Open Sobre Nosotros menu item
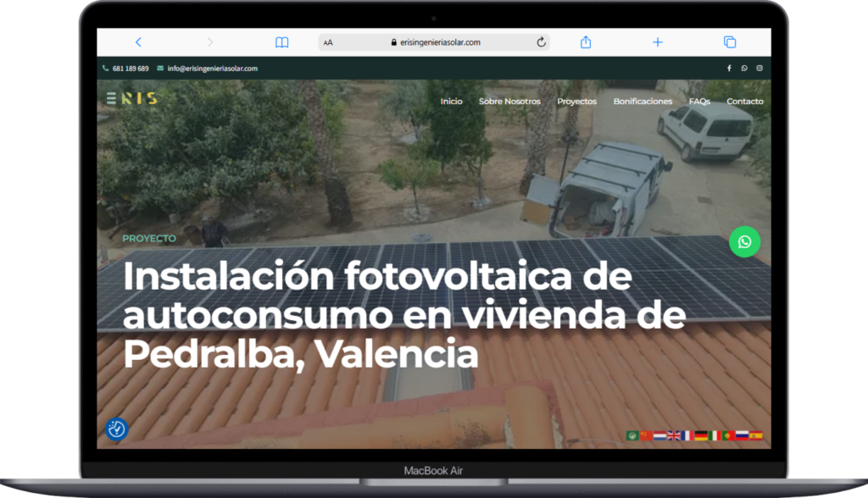868x498 pixels. [509, 102]
